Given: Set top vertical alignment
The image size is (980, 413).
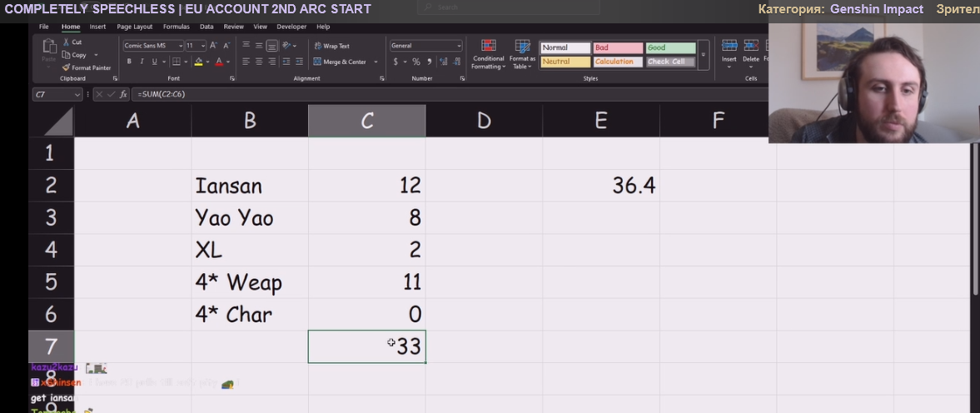Looking at the screenshot, I should click(x=246, y=46).
